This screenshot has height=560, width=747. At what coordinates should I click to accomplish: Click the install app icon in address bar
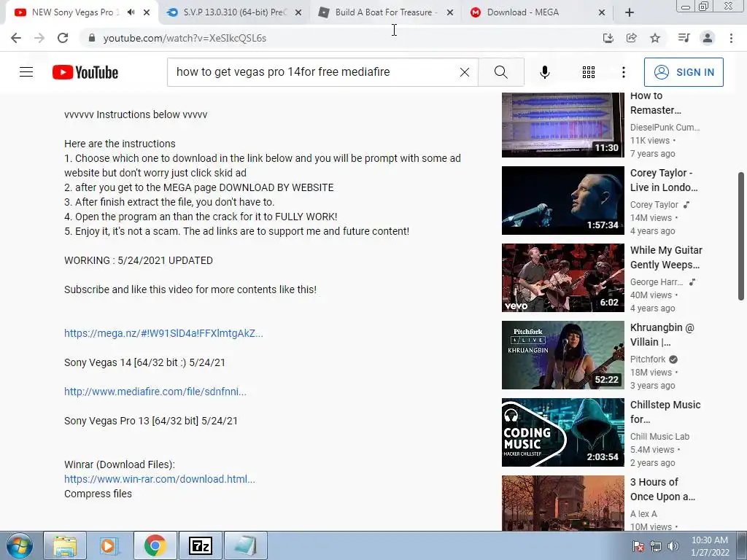[608, 38]
